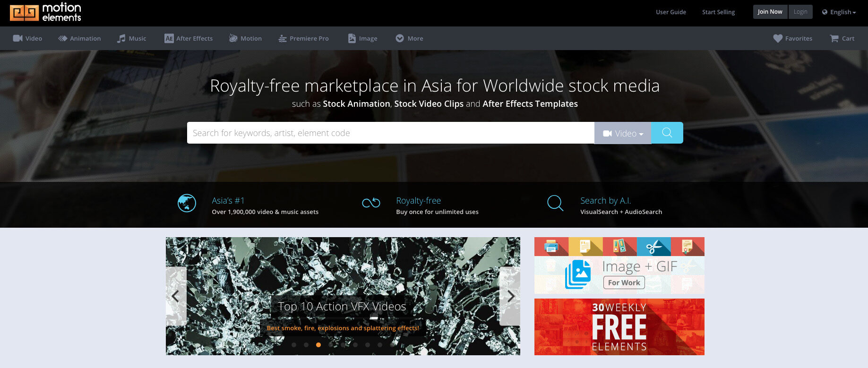Click the infinity loop Royalty-free icon

pos(371,203)
